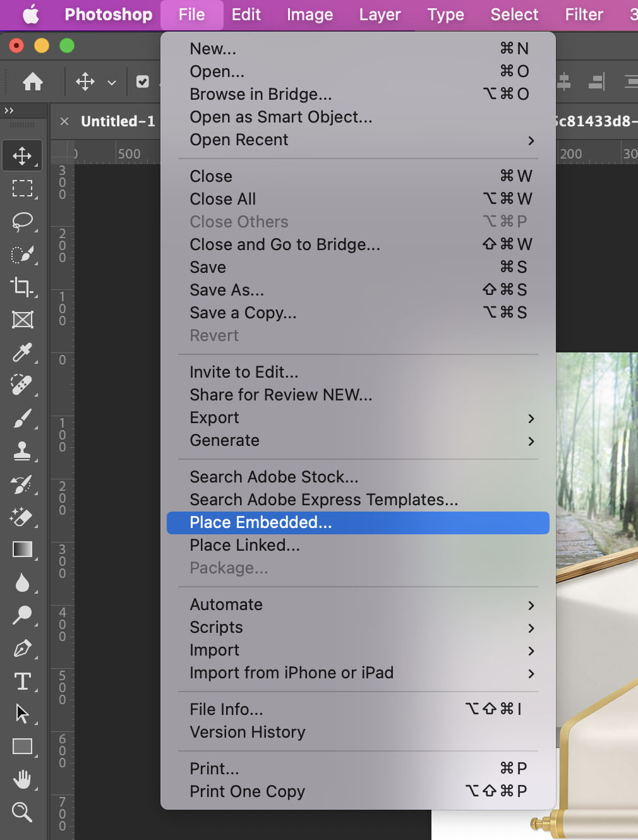Choose the Clone Stamp tool
The width and height of the screenshot is (638, 840).
pyautogui.click(x=23, y=451)
